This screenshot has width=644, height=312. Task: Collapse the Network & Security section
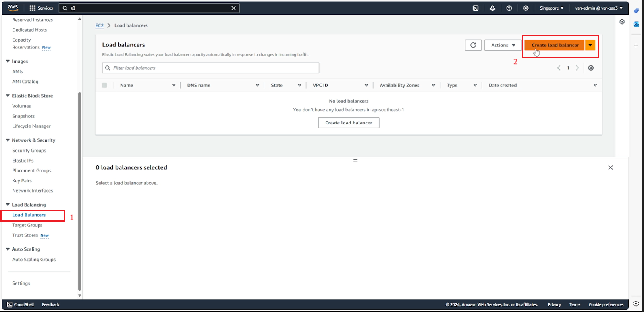click(8, 140)
